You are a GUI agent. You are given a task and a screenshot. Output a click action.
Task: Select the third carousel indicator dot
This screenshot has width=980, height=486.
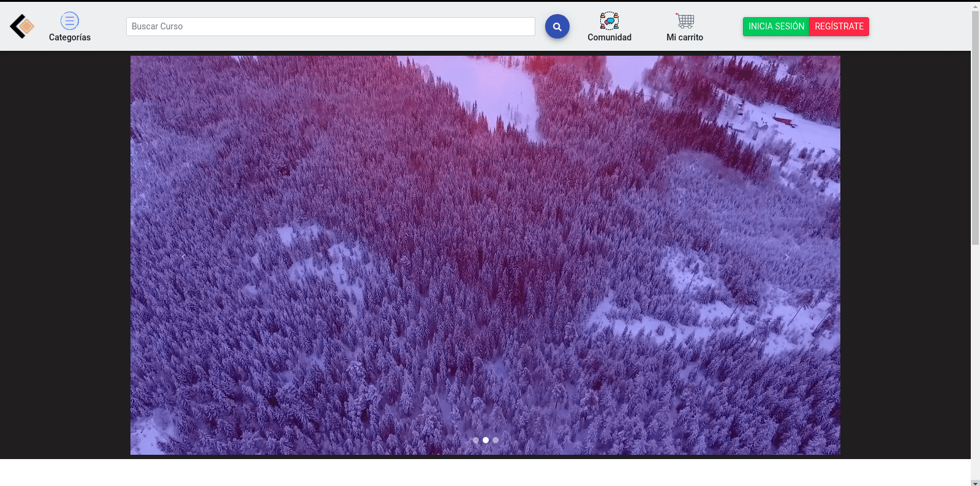coord(496,440)
